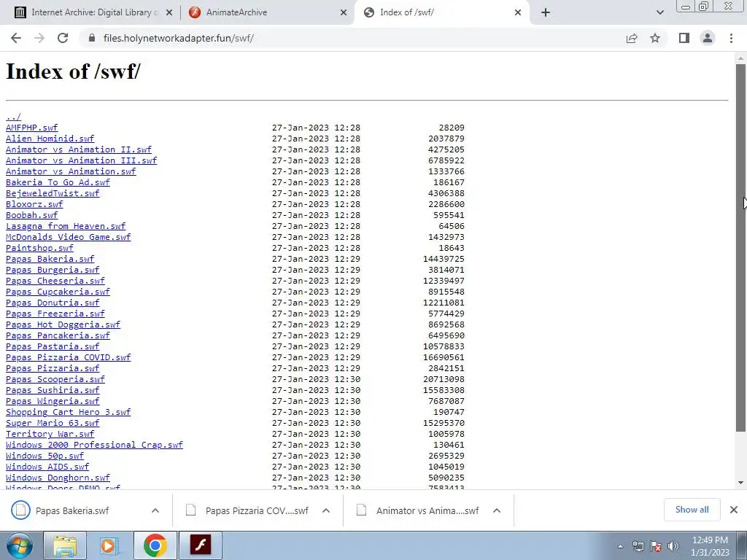Screen dimensions: 747x560
Task: Close the Index of /swf/ tab
Action: click(518, 12)
